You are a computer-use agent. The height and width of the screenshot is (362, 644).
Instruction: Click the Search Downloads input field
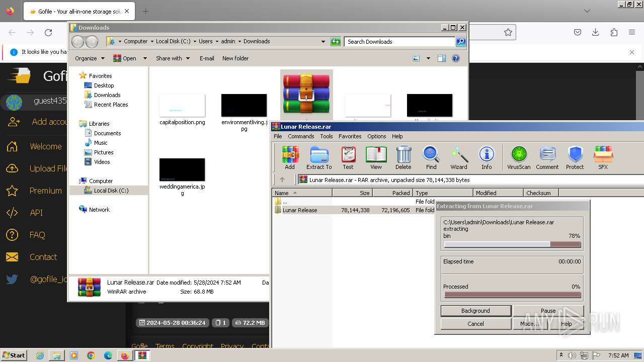(x=400, y=42)
